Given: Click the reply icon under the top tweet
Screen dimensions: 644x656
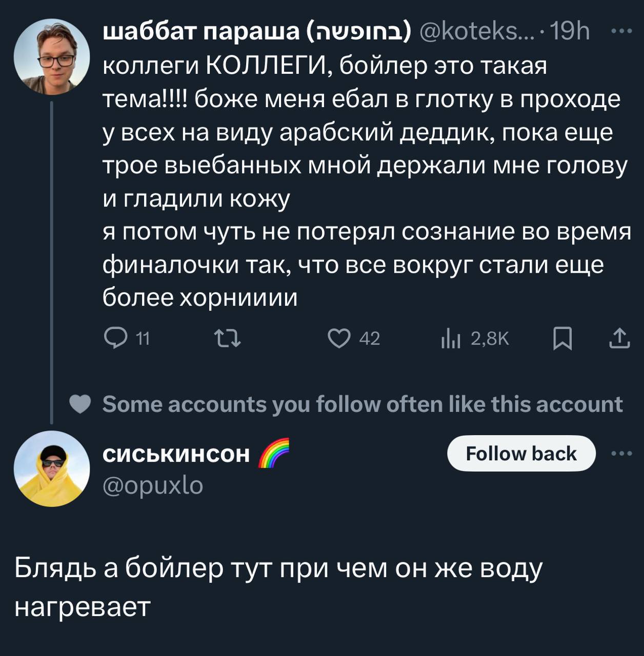Looking at the screenshot, I should (113, 339).
